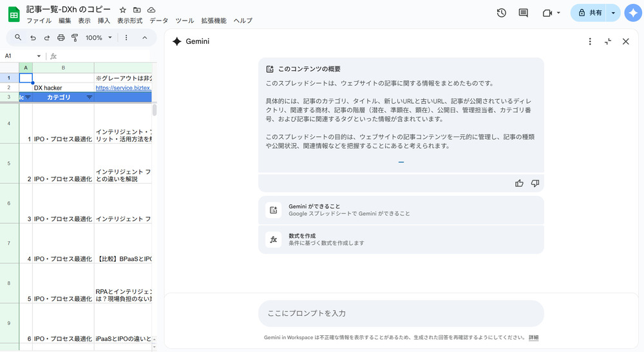This screenshot has height=352, width=644.
Task: Check cloud save status icon
Action: [x=151, y=10]
